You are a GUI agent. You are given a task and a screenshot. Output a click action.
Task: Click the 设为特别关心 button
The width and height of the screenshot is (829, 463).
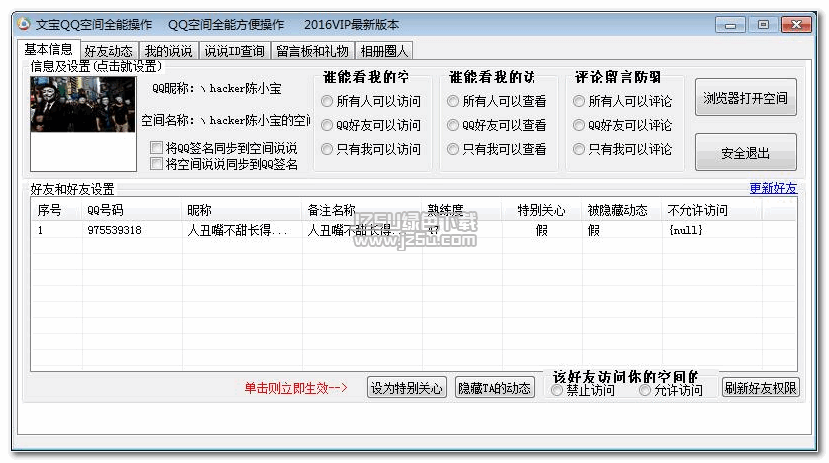coord(407,388)
